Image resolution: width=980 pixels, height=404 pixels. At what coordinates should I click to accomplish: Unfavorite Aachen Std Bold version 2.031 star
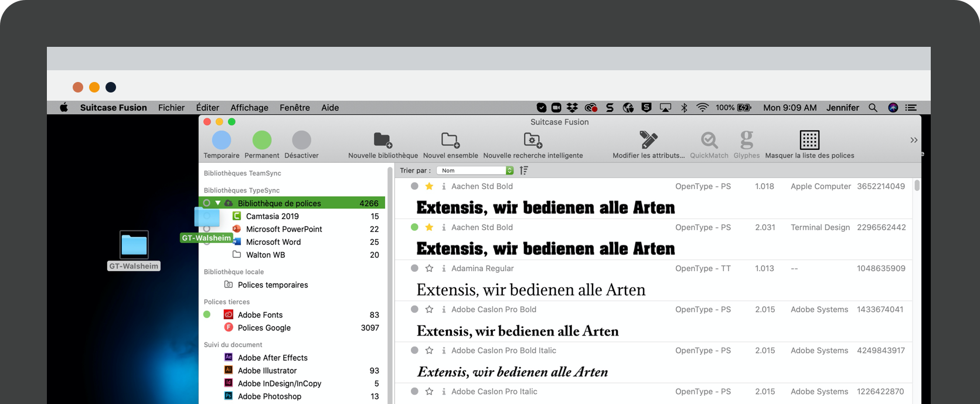429,227
